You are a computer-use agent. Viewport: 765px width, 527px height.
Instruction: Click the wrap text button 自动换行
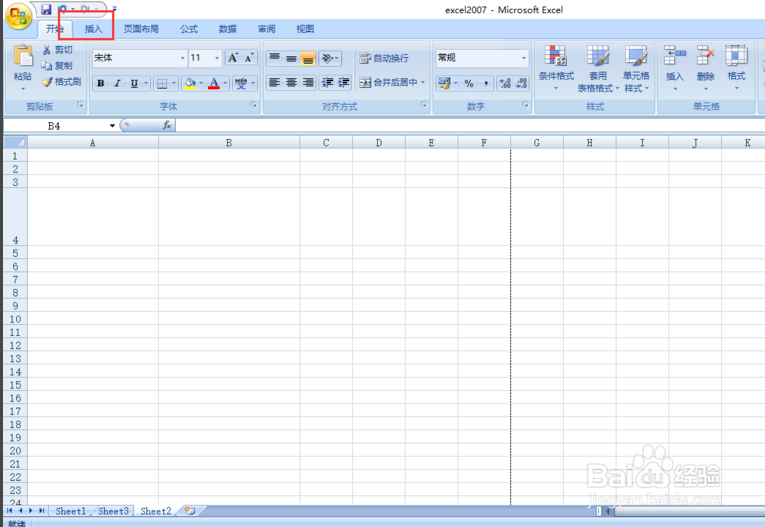click(384, 58)
